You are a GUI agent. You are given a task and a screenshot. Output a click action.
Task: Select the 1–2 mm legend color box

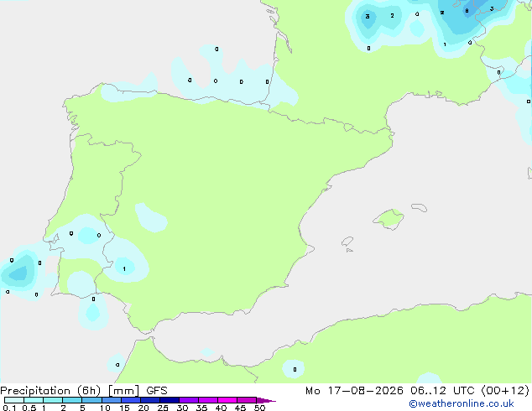click(x=53, y=400)
